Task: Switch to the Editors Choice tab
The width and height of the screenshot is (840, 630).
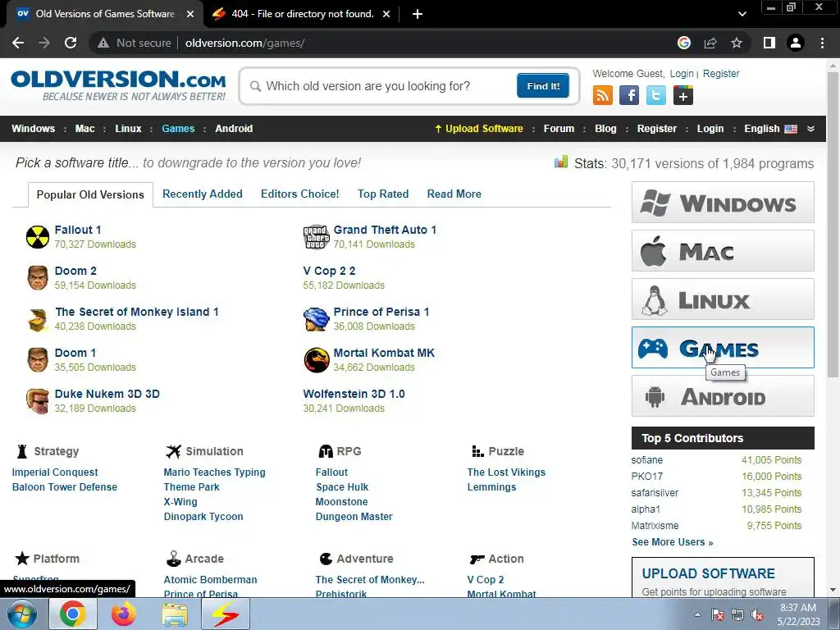Action: 300,194
